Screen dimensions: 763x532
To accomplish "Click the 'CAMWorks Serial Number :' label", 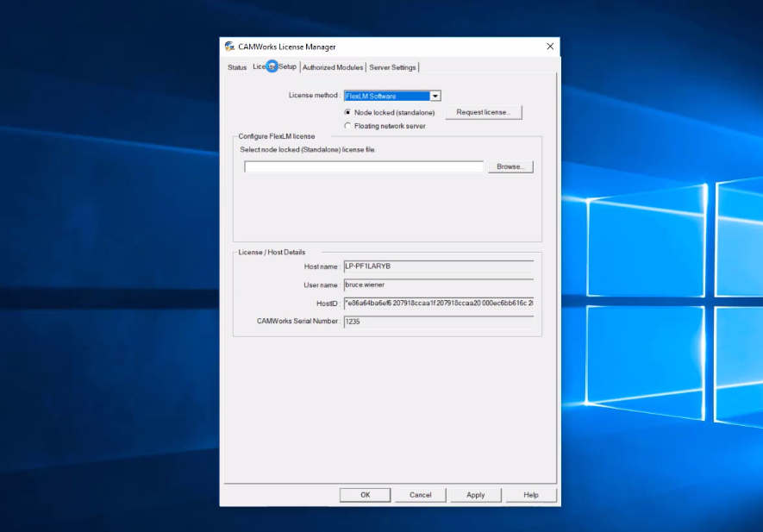I will [x=298, y=322].
